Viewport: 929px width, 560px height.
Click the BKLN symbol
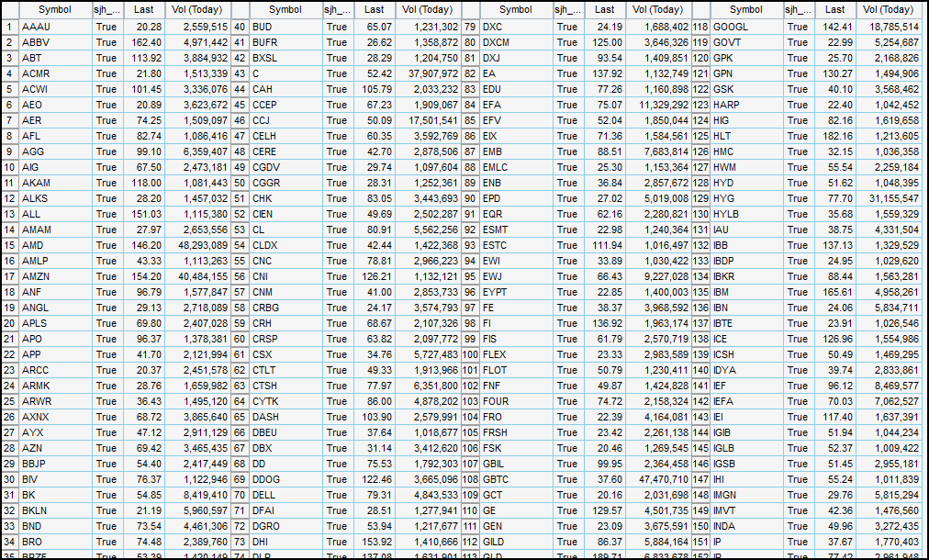pyautogui.click(x=55, y=510)
